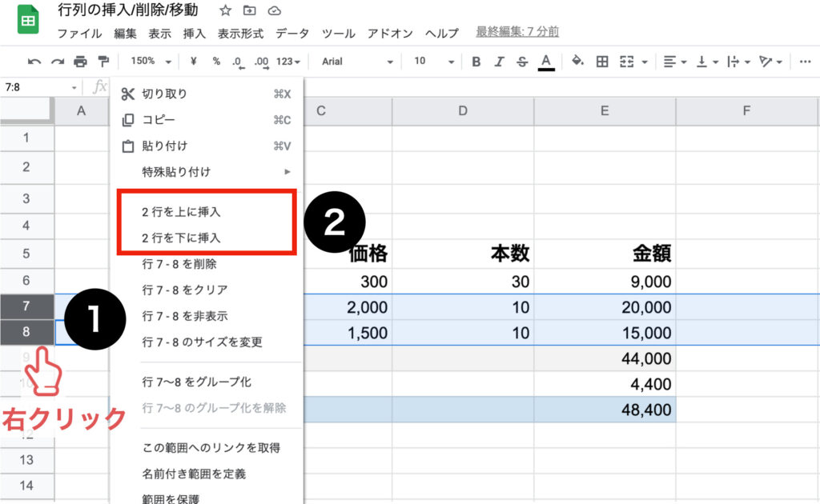Viewport: 820px width, 504px height.
Task: Open the 挿入 menu
Action: (x=194, y=34)
